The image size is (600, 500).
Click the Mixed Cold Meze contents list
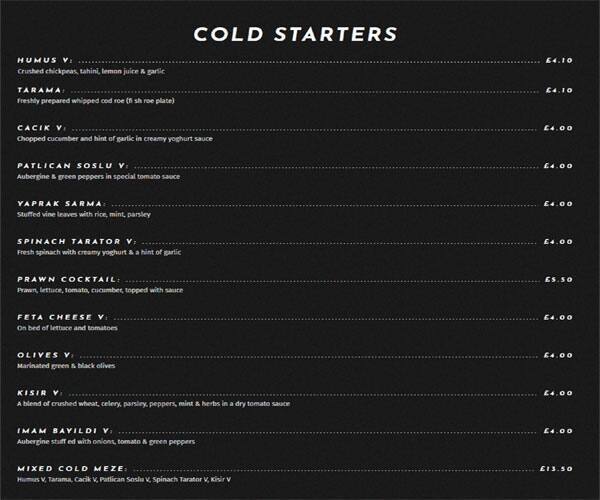pyautogui.click(x=124, y=480)
